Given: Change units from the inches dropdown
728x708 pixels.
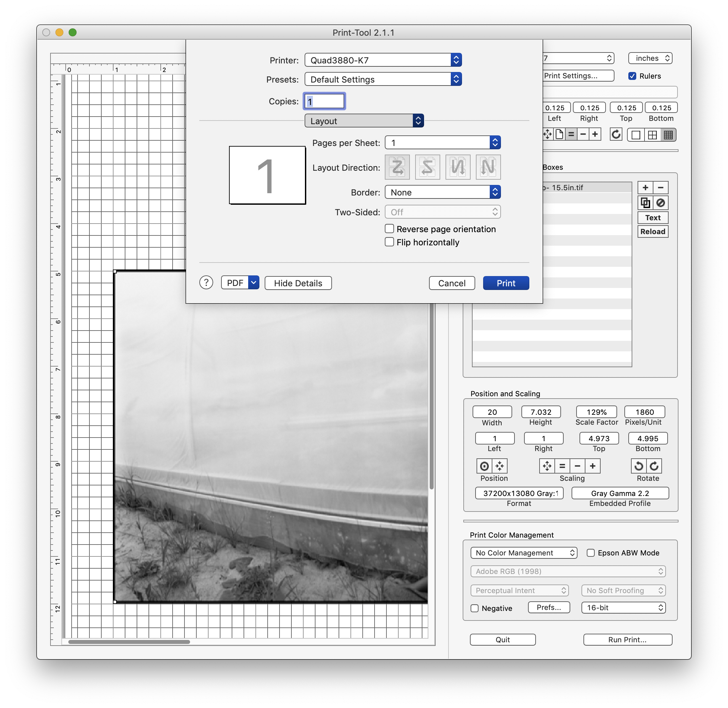Looking at the screenshot, I should tap(650, 58).
